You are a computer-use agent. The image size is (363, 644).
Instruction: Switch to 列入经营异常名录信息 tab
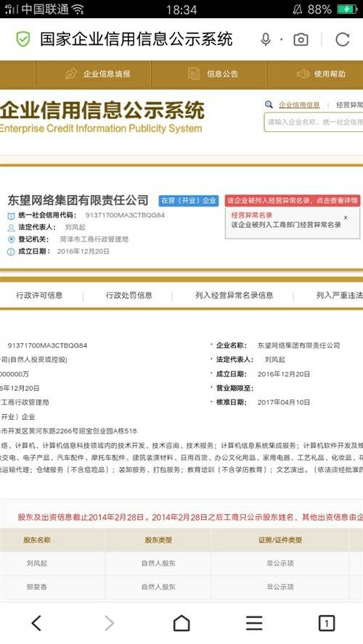(234, 295)
